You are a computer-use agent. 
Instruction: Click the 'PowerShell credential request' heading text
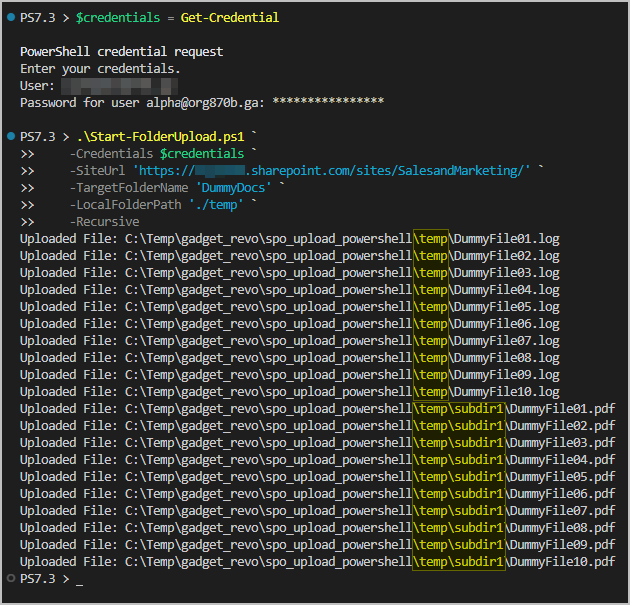[x=122, y=52]
